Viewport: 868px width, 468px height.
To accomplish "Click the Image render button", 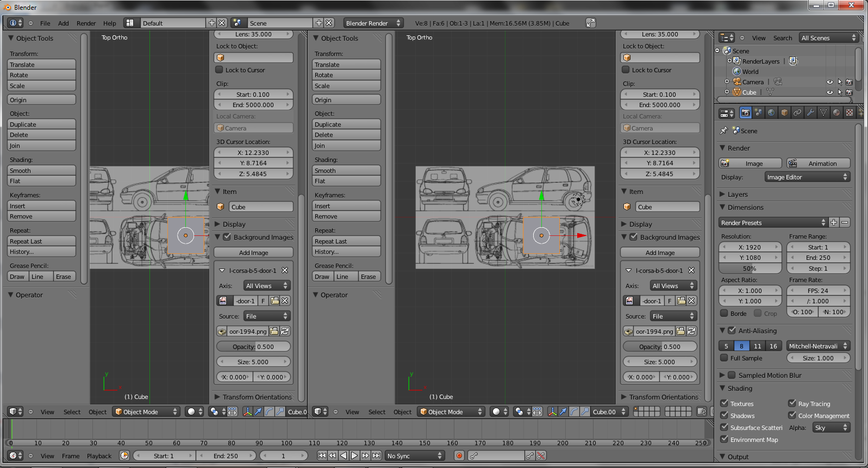I will (750, 163).
